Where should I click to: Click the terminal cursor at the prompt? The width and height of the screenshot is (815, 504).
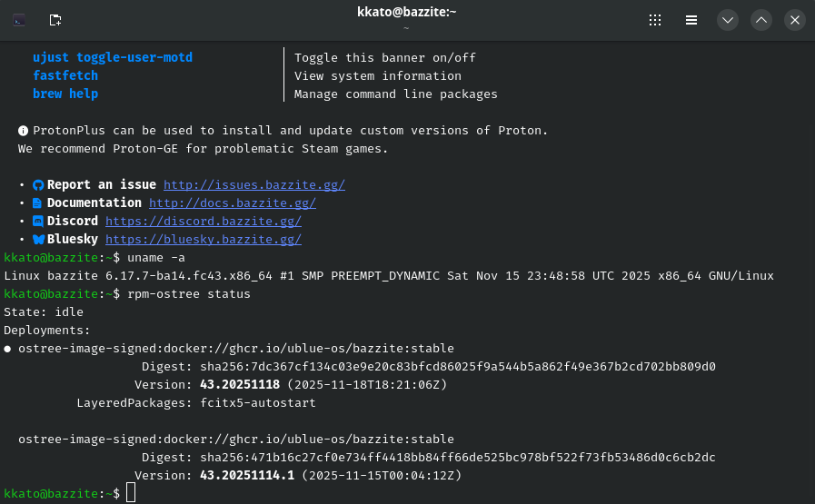point(131,493)
